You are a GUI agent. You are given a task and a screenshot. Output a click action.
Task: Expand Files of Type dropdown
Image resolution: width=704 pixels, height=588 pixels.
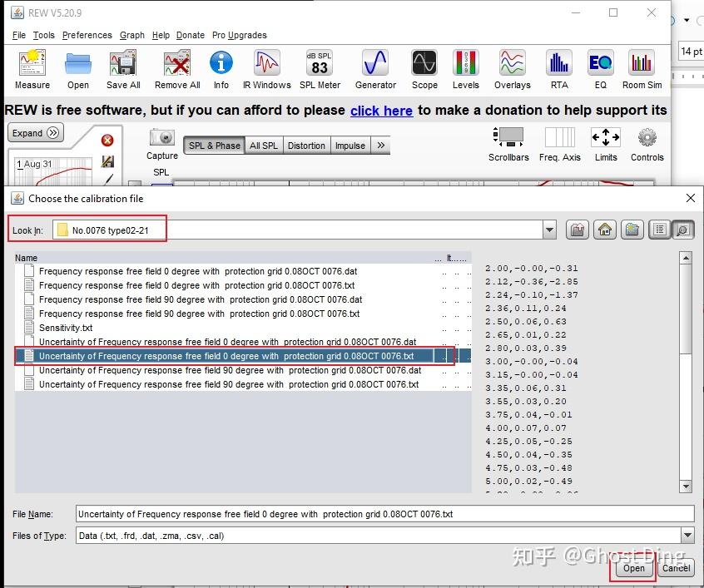click(687, 535)
